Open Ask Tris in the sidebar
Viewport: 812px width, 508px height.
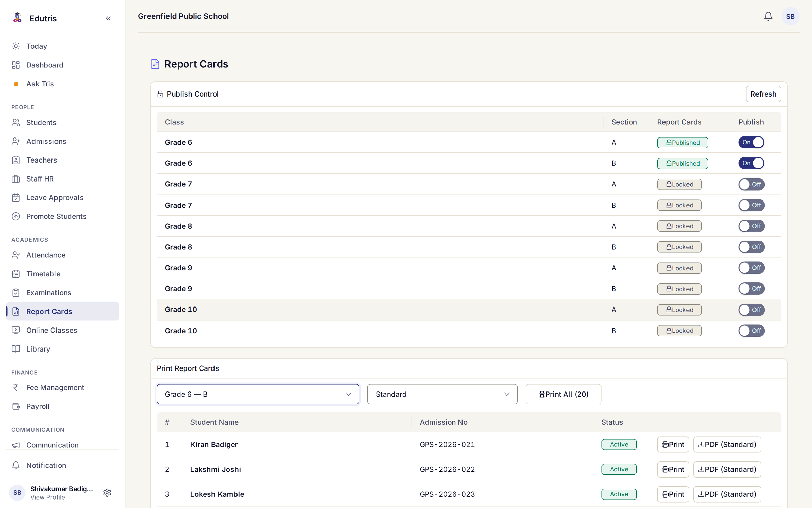(63, 84)
